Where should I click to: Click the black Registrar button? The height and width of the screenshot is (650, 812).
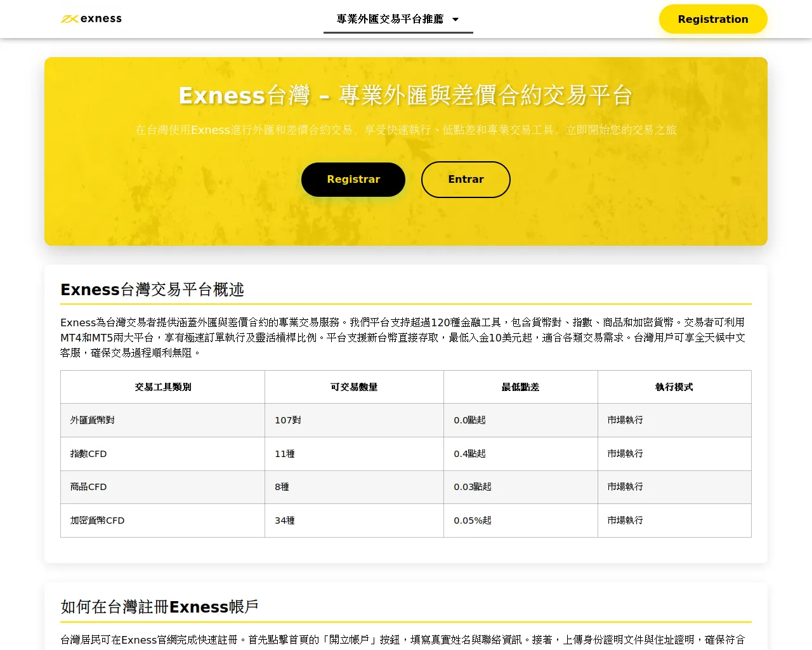click(353, 180)
